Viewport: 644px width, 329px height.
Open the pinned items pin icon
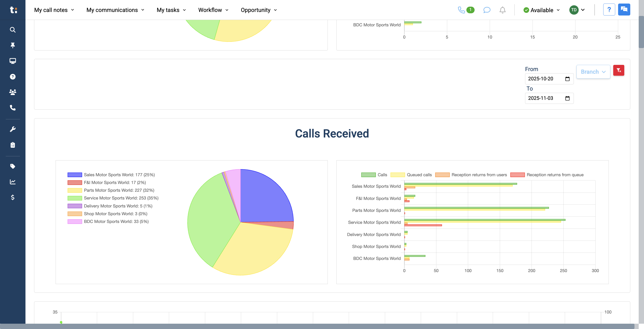12,45
